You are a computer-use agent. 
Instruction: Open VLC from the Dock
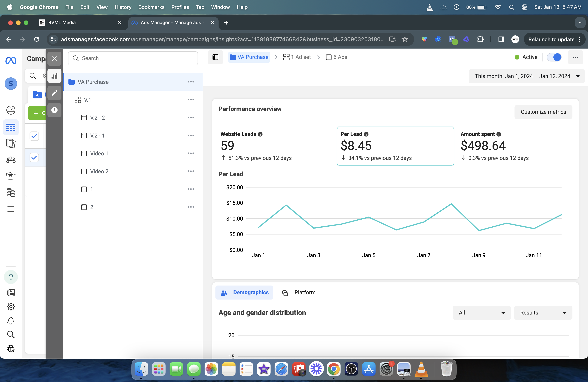(x=421, y=369)
